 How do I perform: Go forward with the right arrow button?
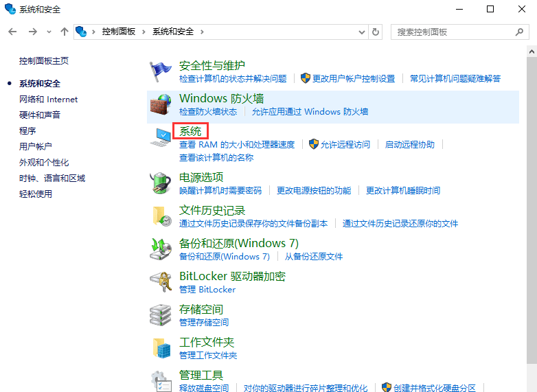33,32
